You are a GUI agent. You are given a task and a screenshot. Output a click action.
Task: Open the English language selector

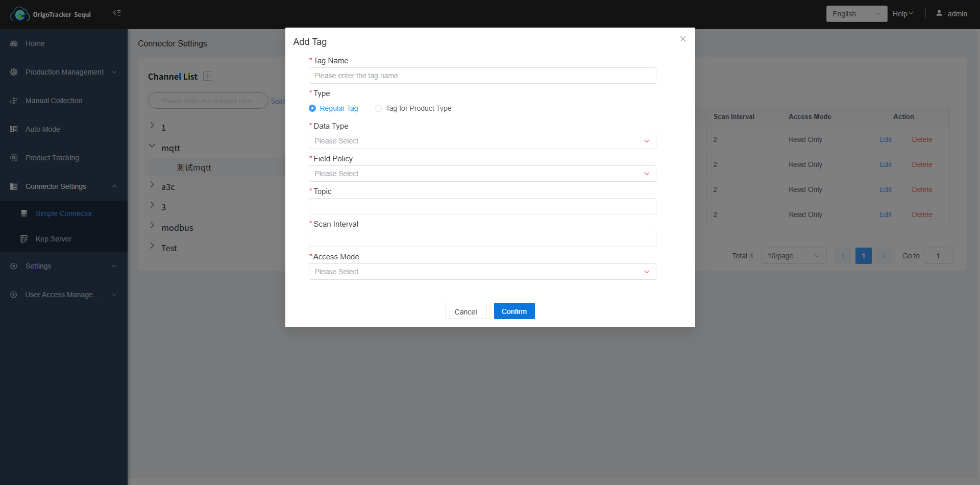click(x=856, y=14)
